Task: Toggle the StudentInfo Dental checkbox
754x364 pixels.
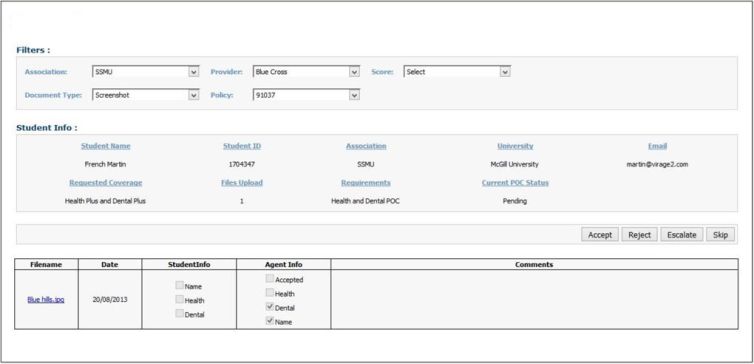Action: (179, 314)
